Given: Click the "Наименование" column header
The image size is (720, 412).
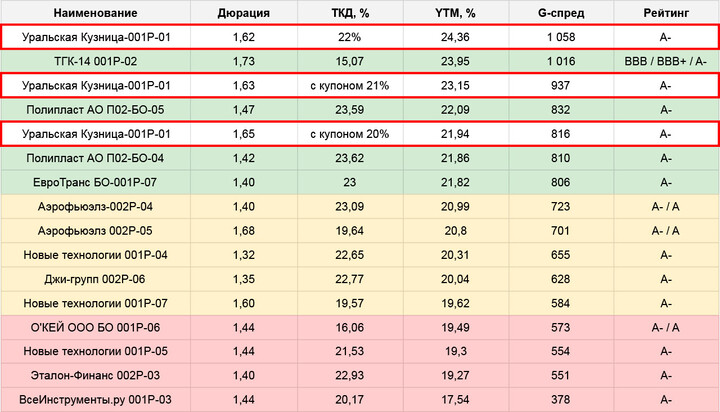Looking at the screenshot, I should click(x=96, y=13).
